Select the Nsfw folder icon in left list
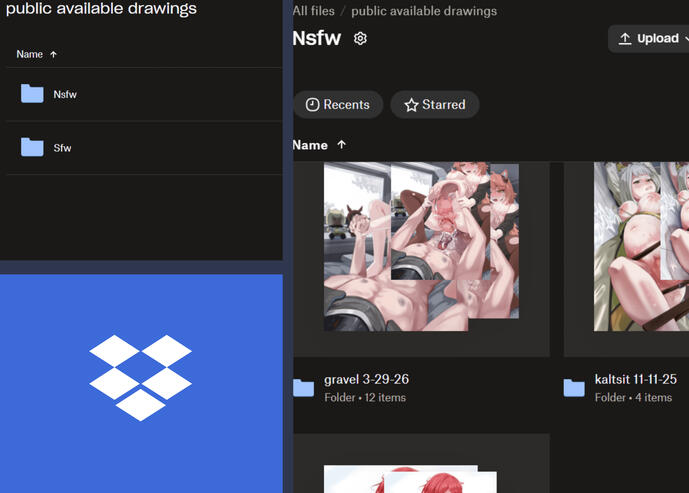This screenshot has width=689, height=493. 32,94
